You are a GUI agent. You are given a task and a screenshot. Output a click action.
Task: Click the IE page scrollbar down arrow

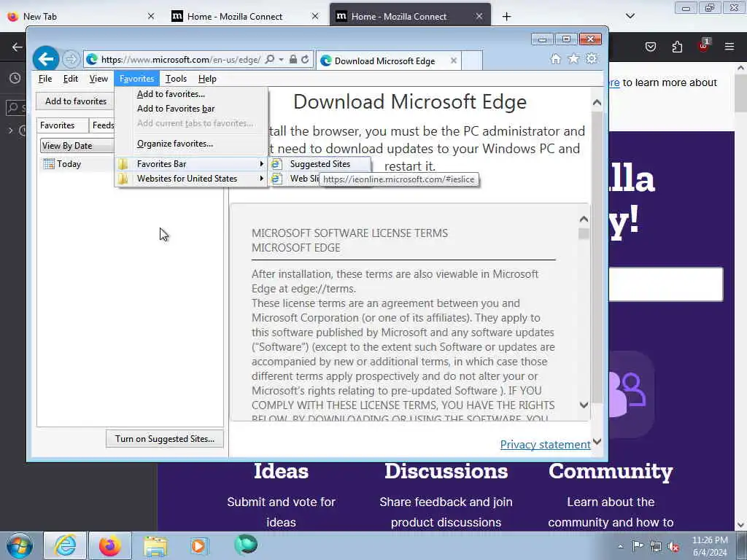(x=597, y=441)
